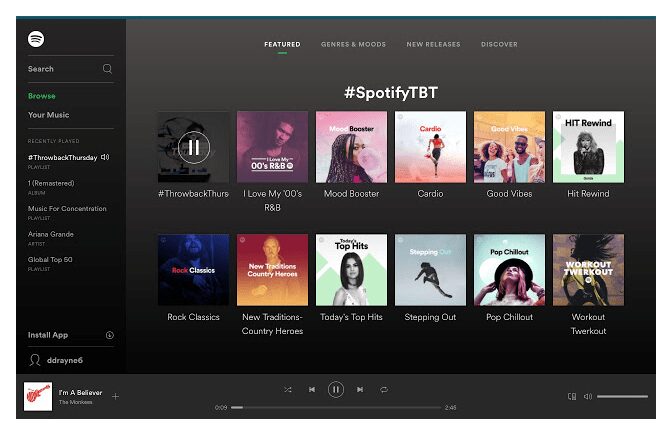Click the Cardio title text below cover
The image size is (670, 432).
[x=430, y=194]
